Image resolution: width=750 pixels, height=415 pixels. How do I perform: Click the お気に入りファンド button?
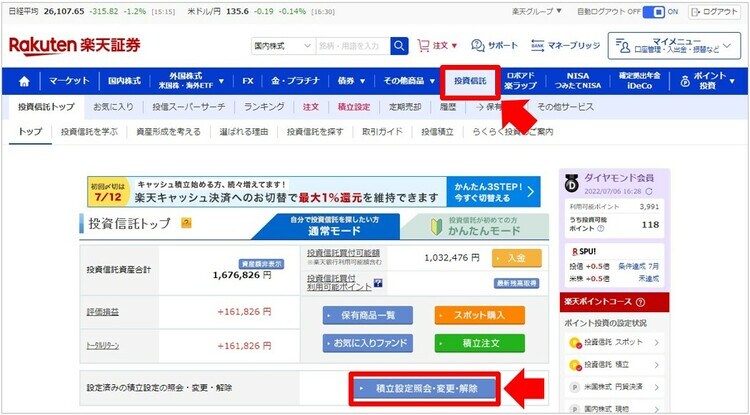click(367, 343)
